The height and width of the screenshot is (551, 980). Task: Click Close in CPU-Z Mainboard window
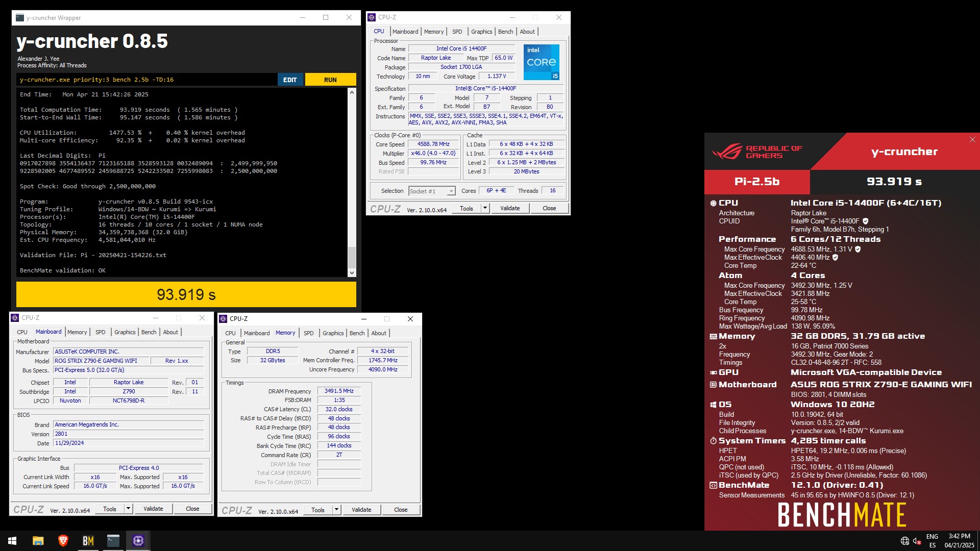point(192,509)
